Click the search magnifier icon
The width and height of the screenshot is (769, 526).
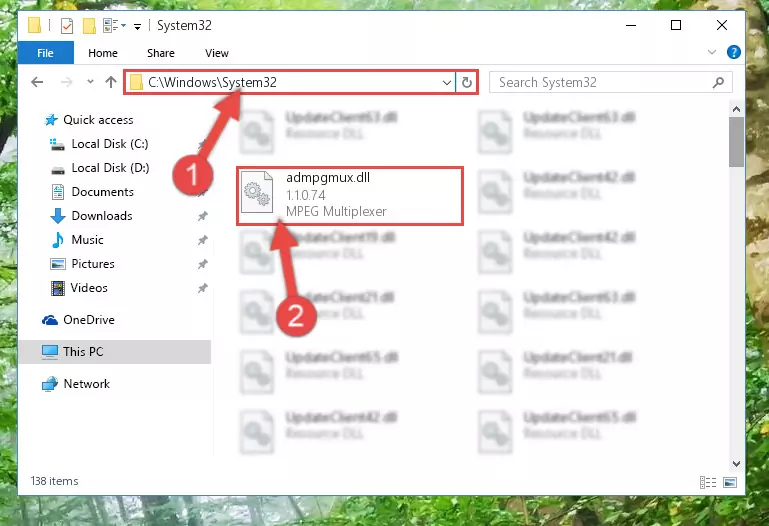[x=718, y=82]
